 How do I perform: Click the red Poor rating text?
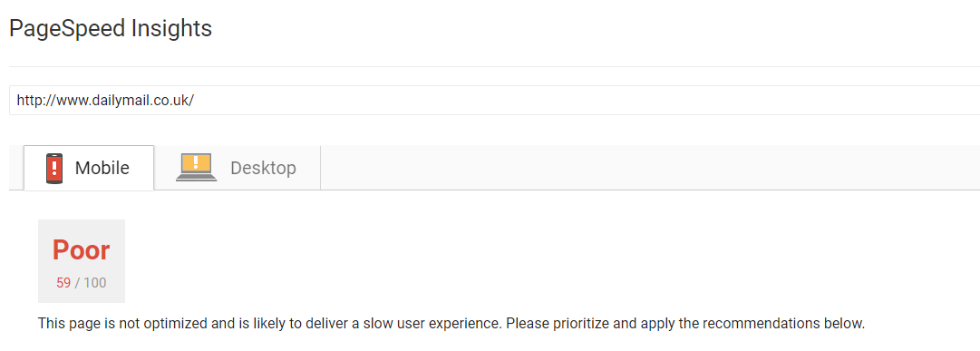coord(82,250)
